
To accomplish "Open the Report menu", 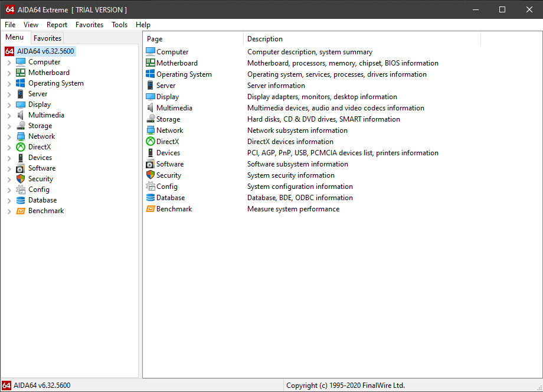I will click(57, 25).
